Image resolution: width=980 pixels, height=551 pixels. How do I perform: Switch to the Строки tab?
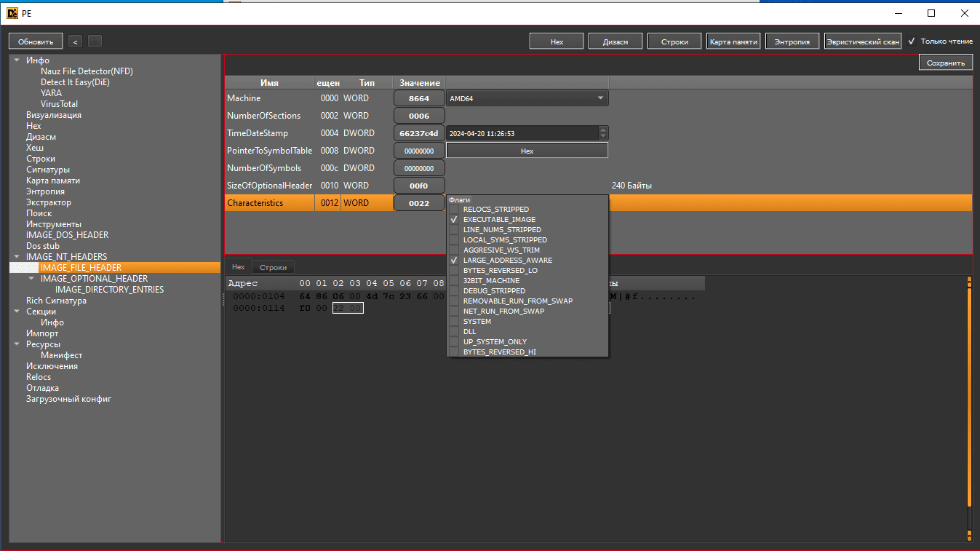tap(273, 267)
